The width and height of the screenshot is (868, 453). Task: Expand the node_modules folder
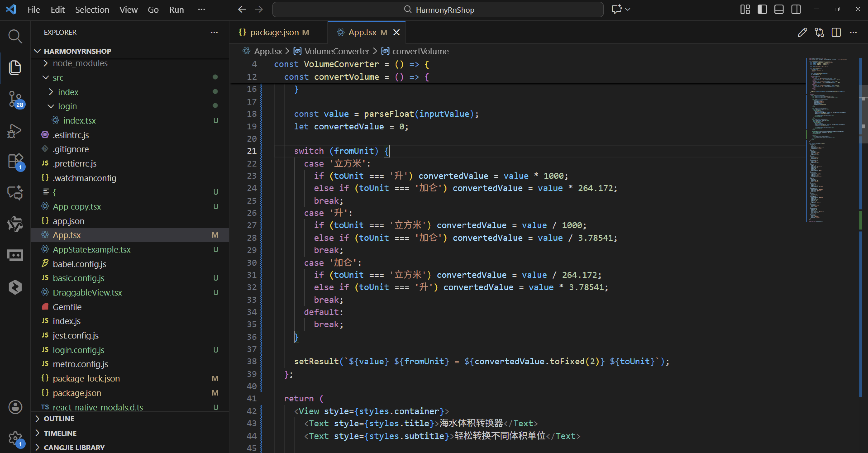coord(80,63)
